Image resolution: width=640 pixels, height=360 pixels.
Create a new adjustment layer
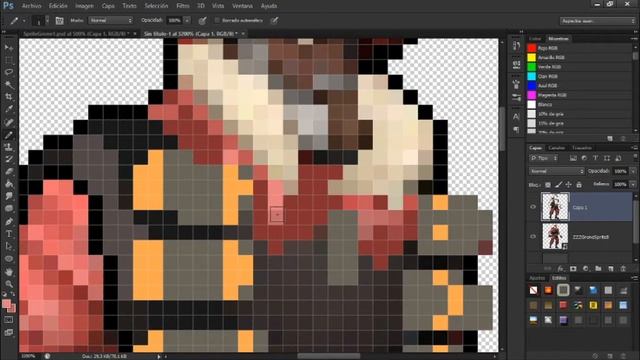pos(586,269)
